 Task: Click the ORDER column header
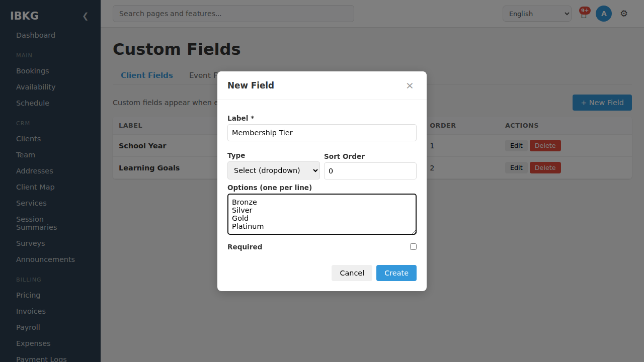click(x=443, y=126)
